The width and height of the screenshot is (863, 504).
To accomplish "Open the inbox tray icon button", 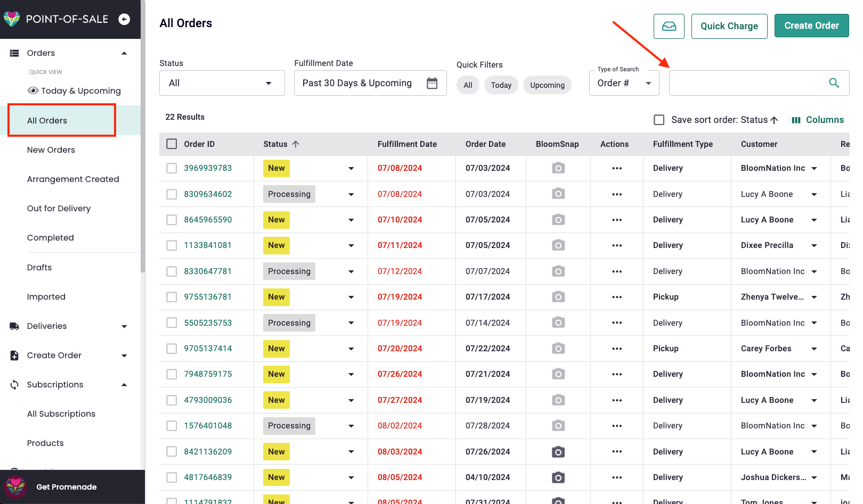I will 669,26.
